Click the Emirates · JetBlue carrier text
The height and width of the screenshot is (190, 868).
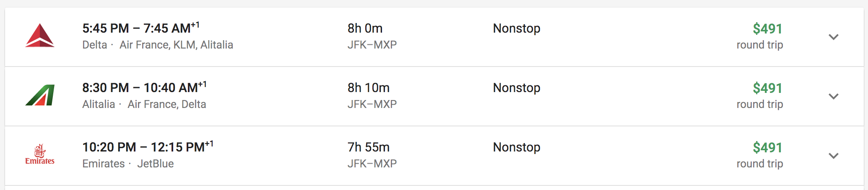(128, 164)
